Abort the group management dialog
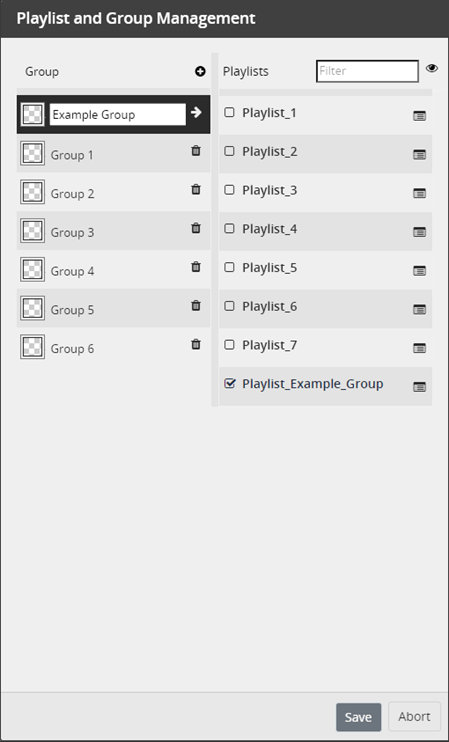Screen dimensions: 449x742 [414, 717]
